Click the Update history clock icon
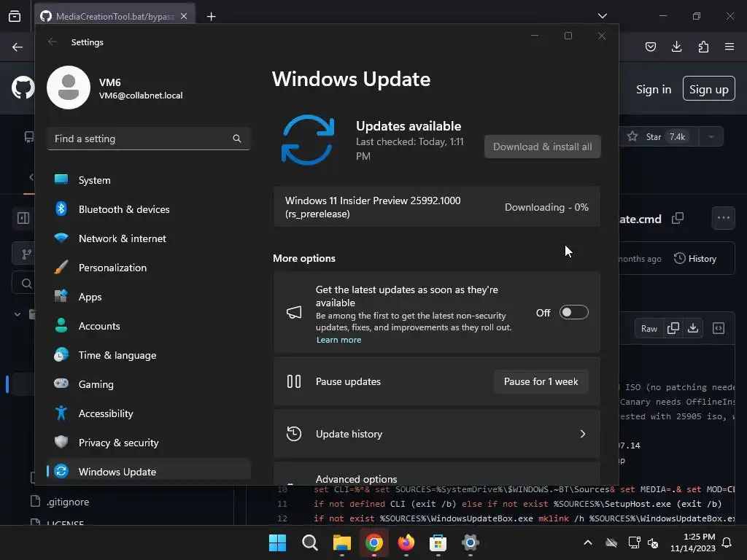This screenshot has width=747, height=560. (294, 434)
